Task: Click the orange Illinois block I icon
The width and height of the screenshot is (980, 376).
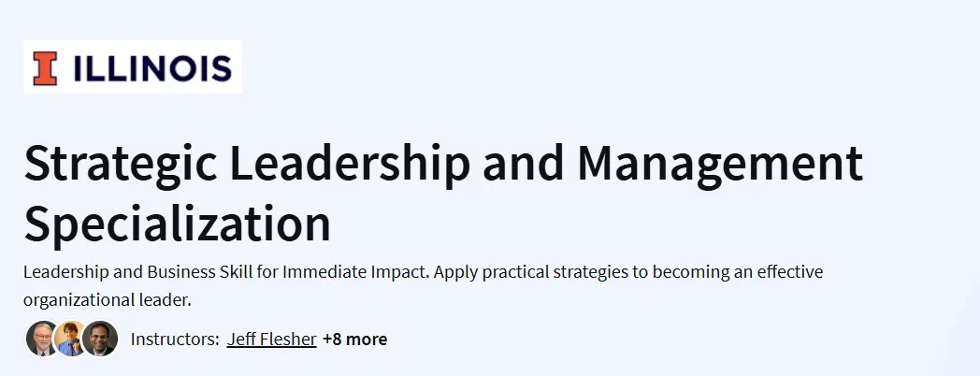Action: click(x=45, y=67)
